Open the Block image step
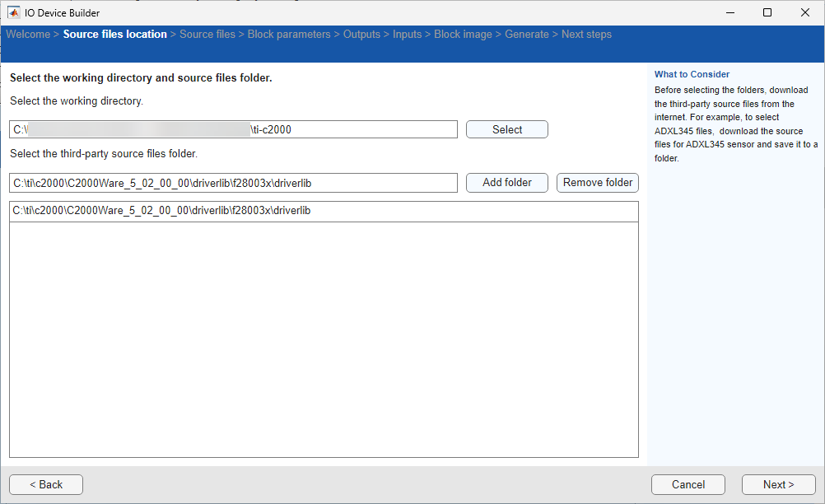Screen dimensions: 825x504 pos(463,34)
